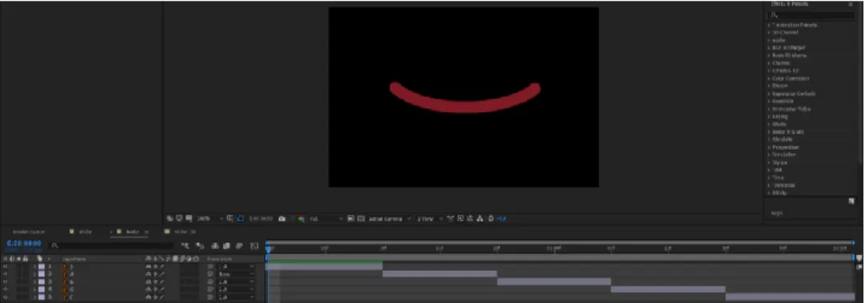Open the Composition Mini-Flowchart timeline icon

pos(185,246)
